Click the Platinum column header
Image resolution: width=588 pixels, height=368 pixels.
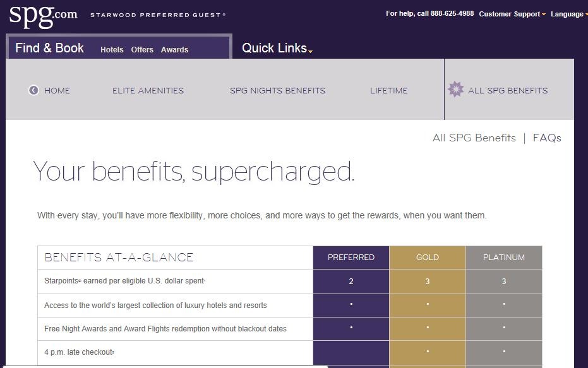pyautogui.click(x=504, y=258)
